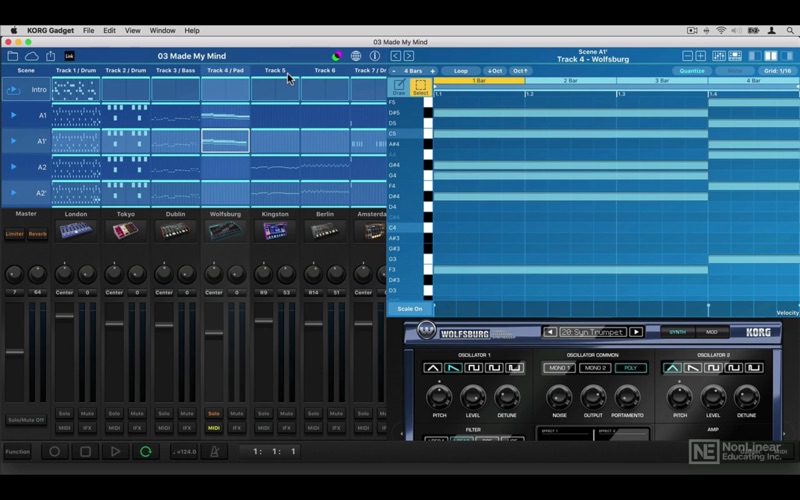The height and width of the screenshot is (500, 800).
Task: Open the Berlin gadget icon
Action: tap(325, 231)
